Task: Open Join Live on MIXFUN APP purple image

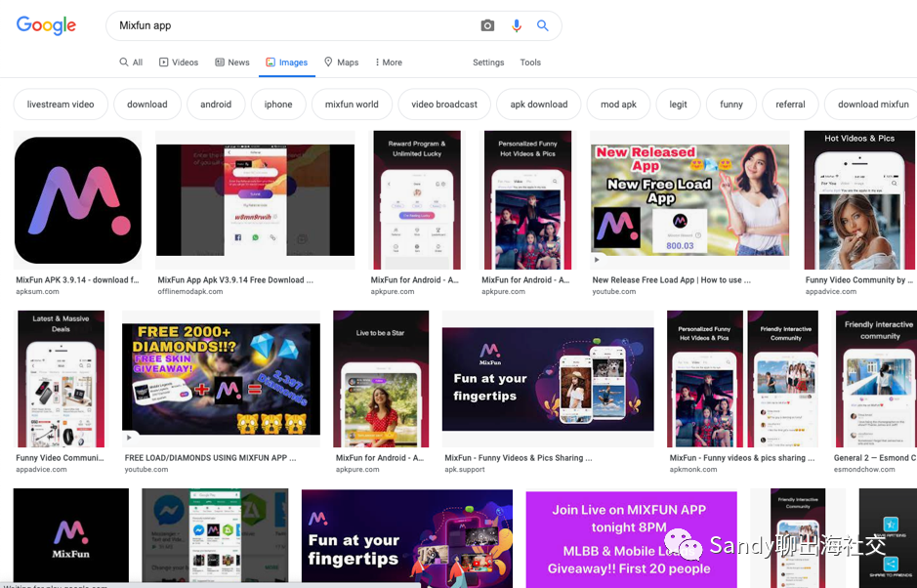Action: pyautogui.click(x=631, y=537)
